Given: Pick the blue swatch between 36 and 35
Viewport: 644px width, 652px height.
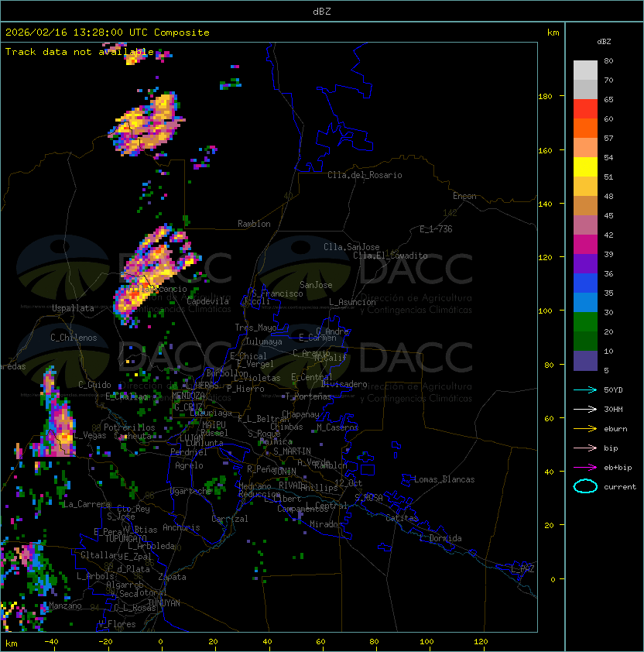Looking at the screenshot, I should [x=585, y=283].
